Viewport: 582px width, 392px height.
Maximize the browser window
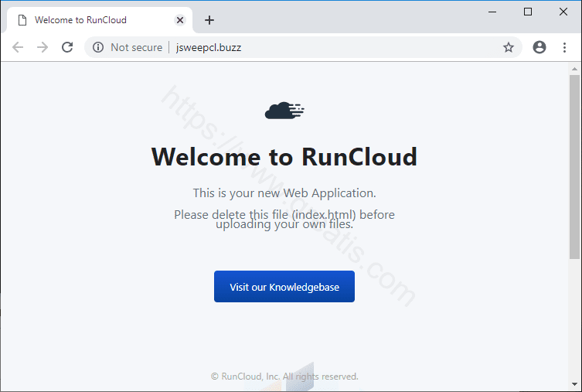coord(528,12)
